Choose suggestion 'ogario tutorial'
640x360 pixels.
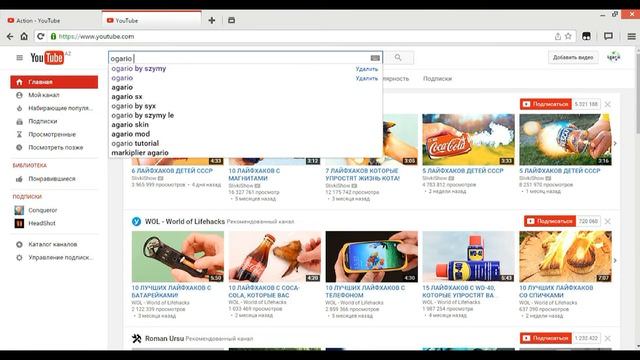(x=135, y=144)
